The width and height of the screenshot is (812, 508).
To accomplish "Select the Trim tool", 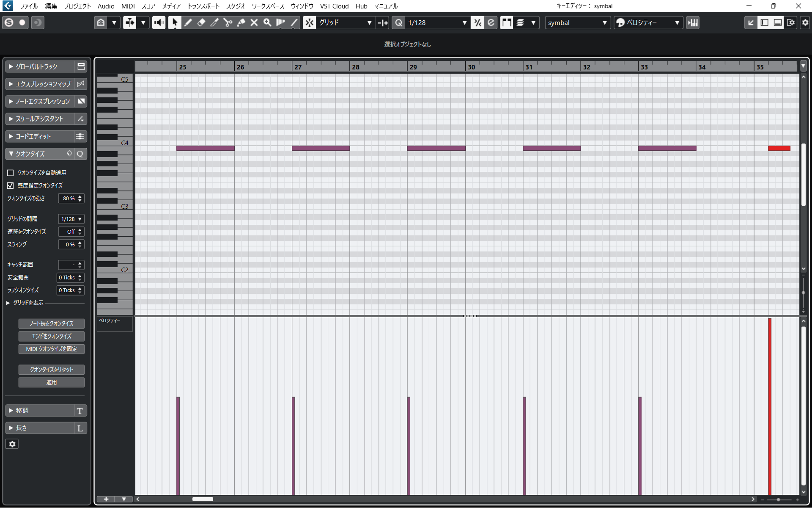I will (214, 23).
